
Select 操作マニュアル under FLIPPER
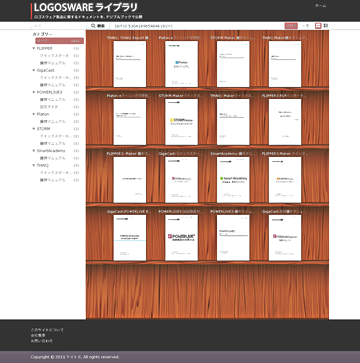(x=53, y=63)
